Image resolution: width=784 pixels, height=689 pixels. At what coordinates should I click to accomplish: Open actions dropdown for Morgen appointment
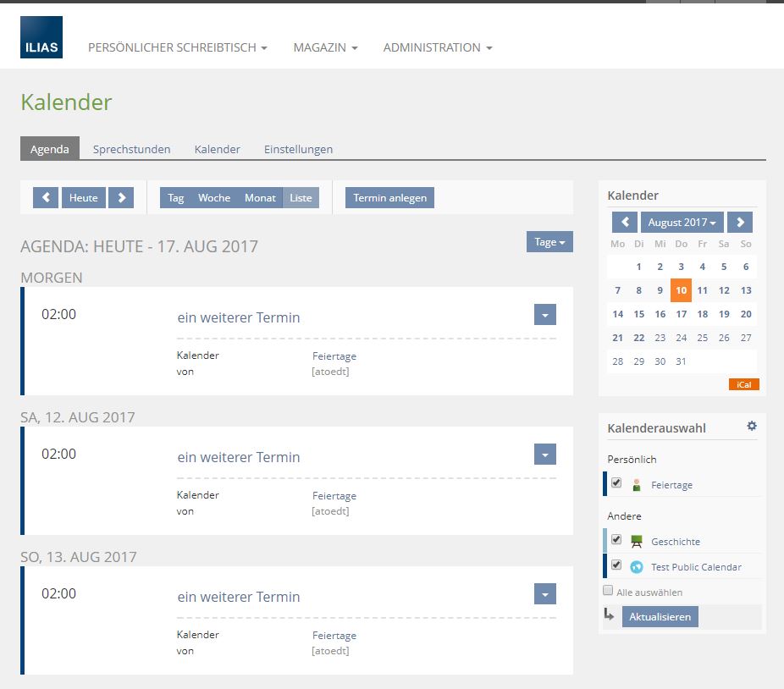(x=545, y=315)
